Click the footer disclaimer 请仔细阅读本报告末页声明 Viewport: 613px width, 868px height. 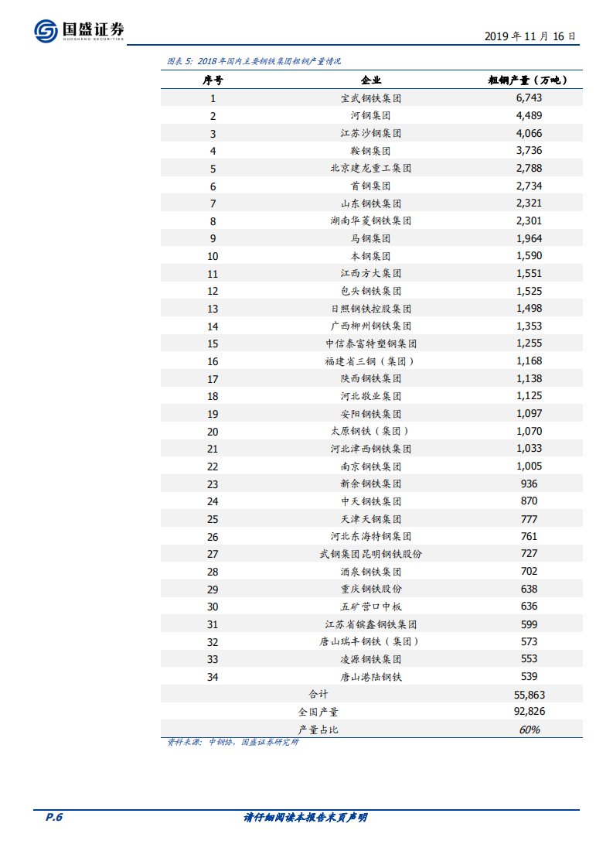coord(306,818)
